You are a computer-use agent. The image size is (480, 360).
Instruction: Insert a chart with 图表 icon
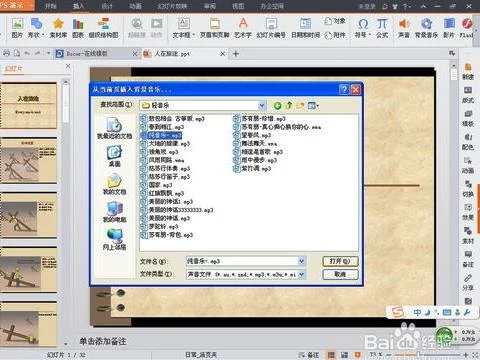[78, 28]
